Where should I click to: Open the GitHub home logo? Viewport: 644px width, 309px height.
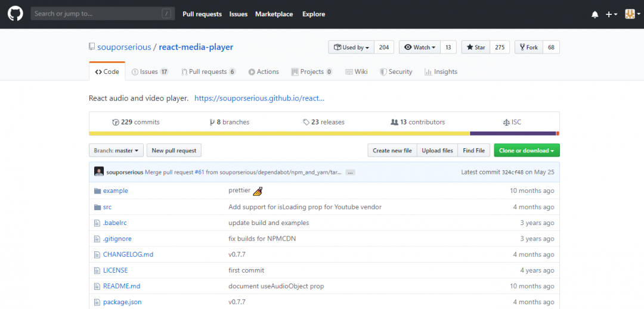(15, 14)
